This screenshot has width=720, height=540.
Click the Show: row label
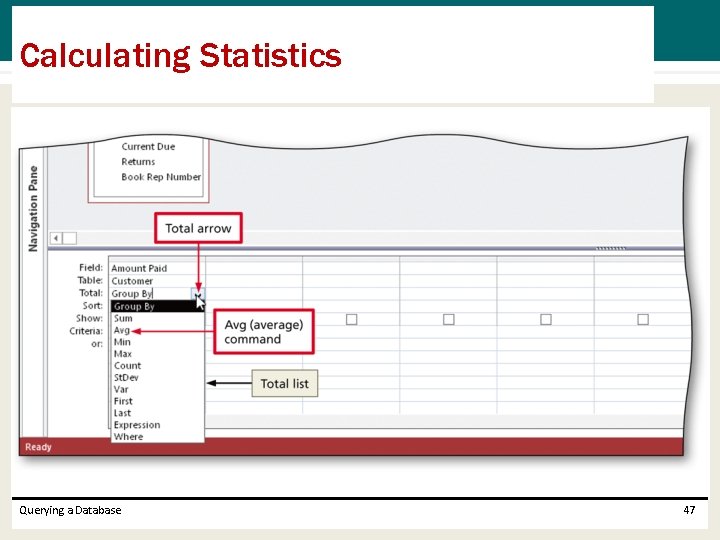(89, 318)
